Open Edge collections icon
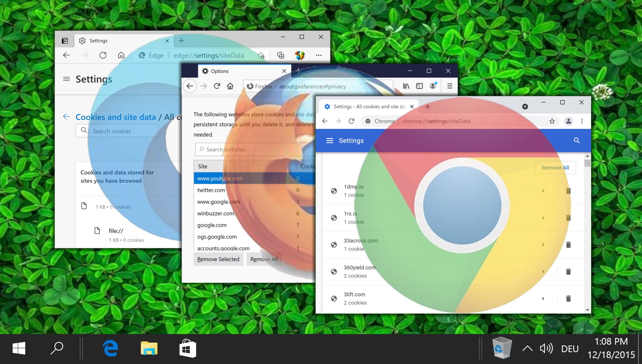642x364 pixels. click(281, 55)
